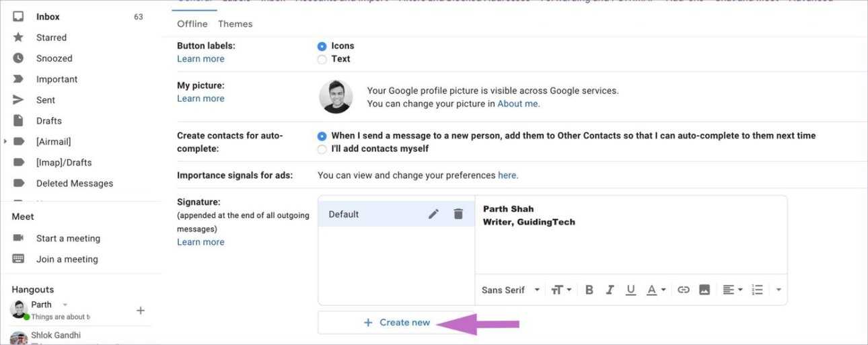Open the text alignment dropdown
This screenshot has height=345, width=868.
[x=732, y=290]
